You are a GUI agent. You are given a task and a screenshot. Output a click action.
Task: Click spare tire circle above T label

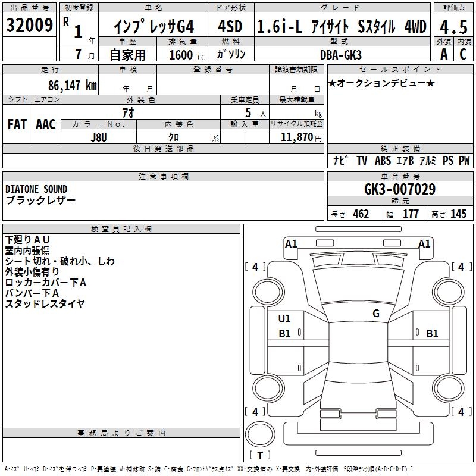(x=260, y=434)
